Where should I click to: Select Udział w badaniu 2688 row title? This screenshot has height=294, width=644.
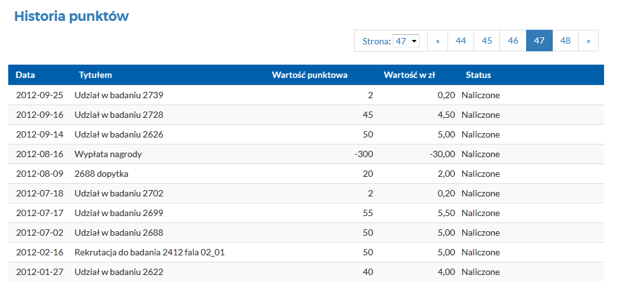[x=119, y=233]
